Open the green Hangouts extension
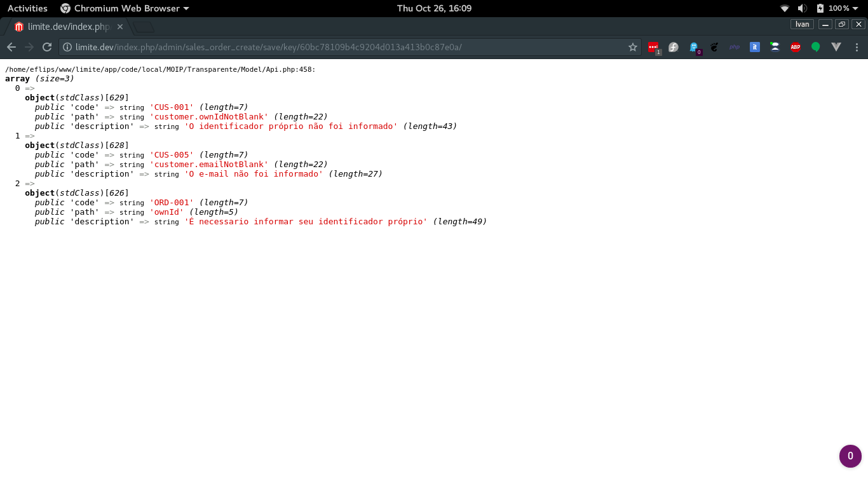The width and height of the screenshot is (868, 488). (x=816, y=47)
